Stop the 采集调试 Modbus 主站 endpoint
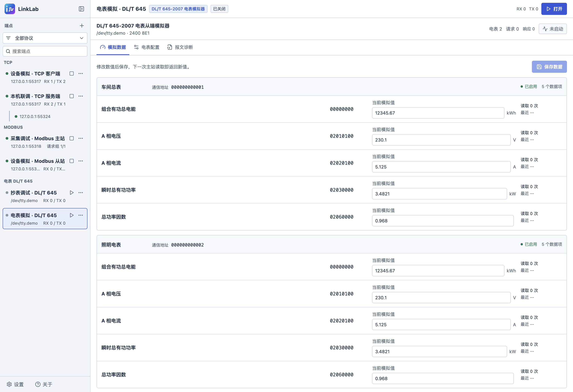The height and width of the screenshot is (392, 573). (x=71, y=138)
